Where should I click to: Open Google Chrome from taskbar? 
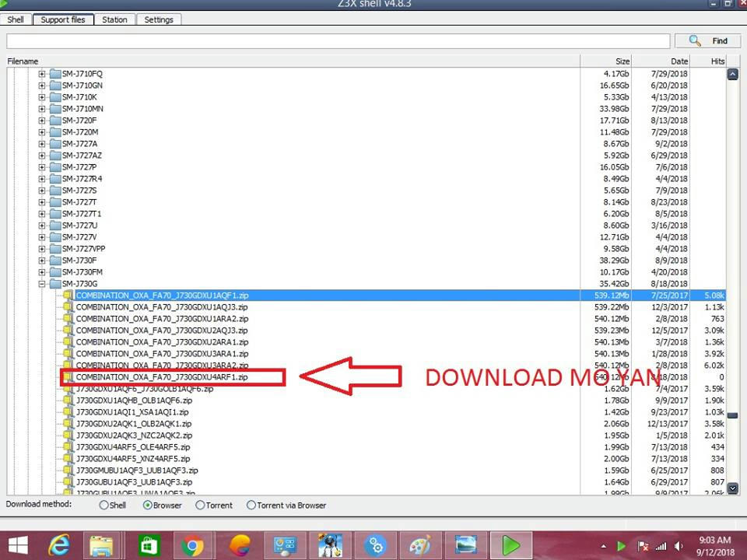coord(192,545)
